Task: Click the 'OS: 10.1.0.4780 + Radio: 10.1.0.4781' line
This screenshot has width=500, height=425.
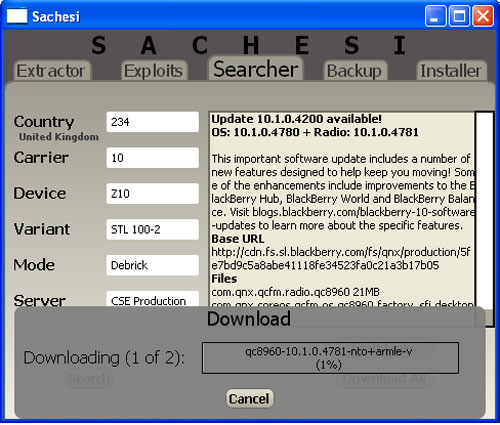Action: [315, 132]
